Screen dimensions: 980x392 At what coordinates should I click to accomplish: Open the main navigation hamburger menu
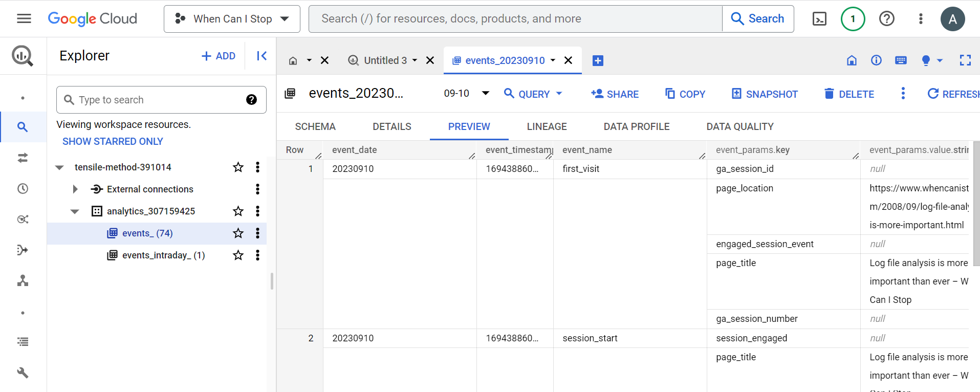[x=24, y=19]
